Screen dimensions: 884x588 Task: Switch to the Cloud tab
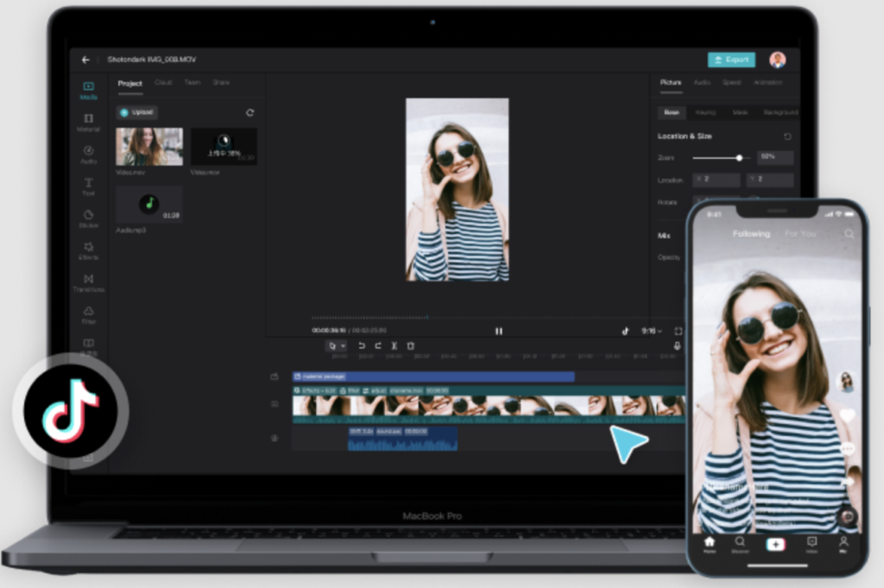(163, 83)
